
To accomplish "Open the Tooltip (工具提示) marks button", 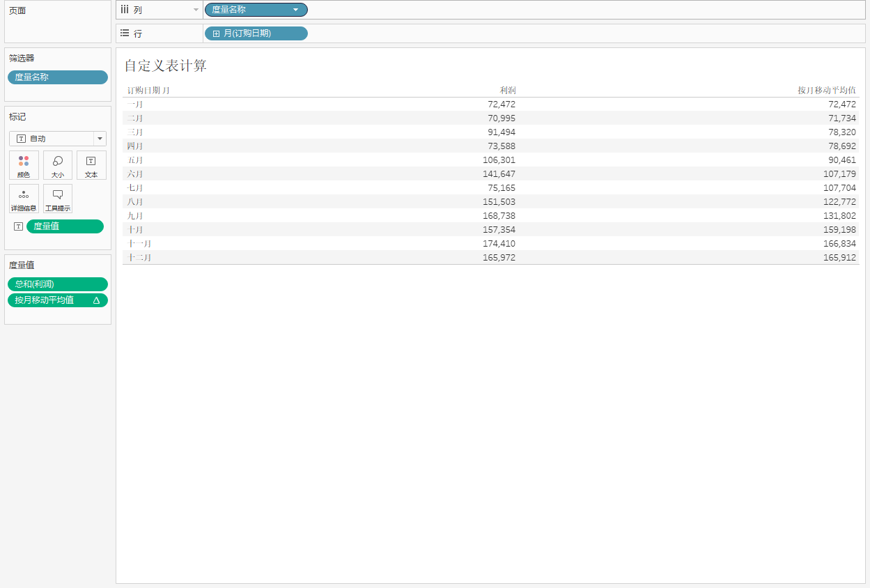I will [58, 199].
